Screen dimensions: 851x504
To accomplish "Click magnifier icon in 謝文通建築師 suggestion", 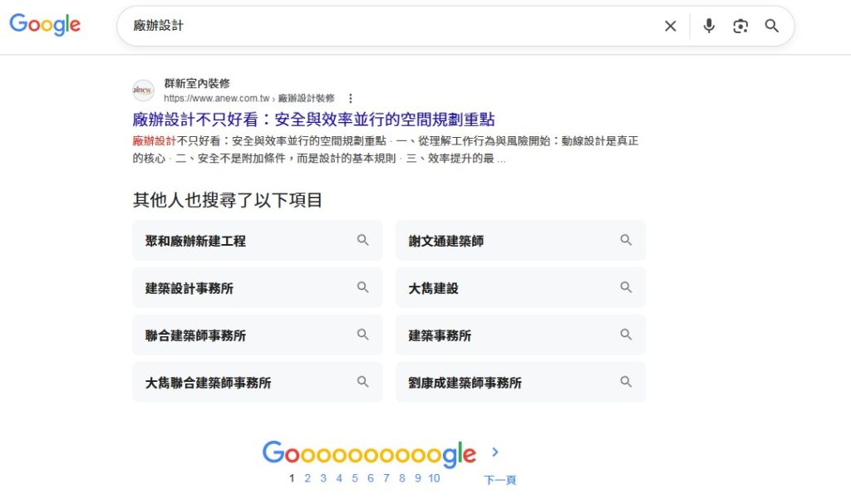I will tap(626, 240).
